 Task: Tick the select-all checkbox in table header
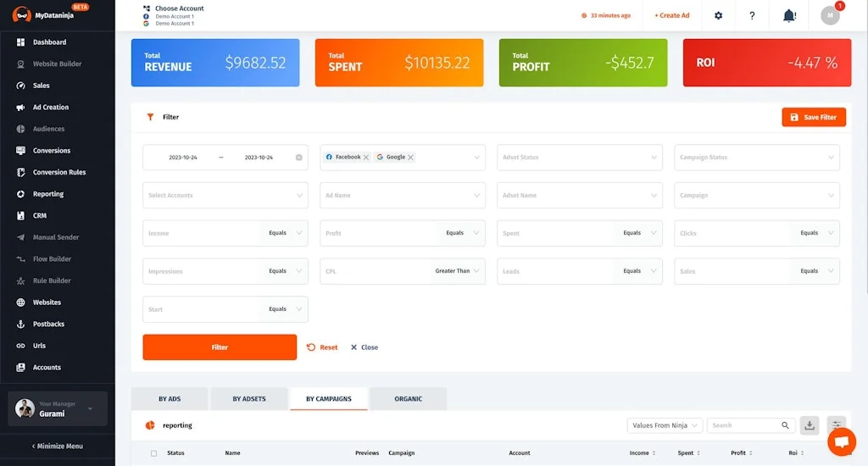click(154, 453)
